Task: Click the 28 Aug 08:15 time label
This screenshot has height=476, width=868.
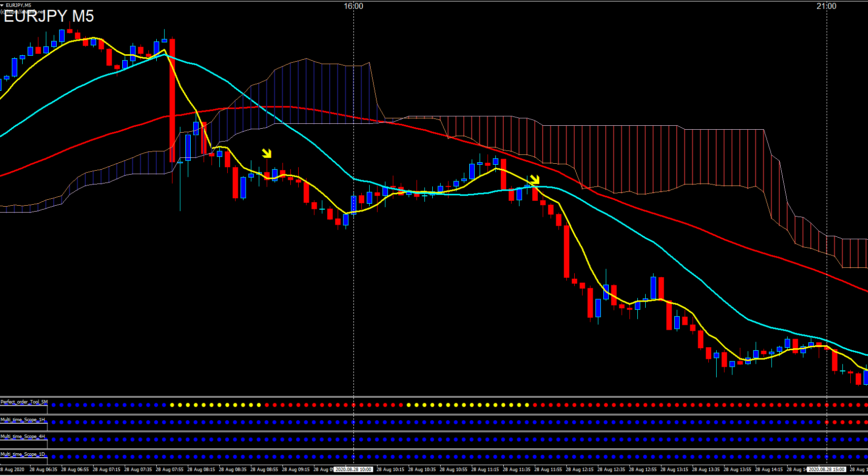Action: (201, 470)
